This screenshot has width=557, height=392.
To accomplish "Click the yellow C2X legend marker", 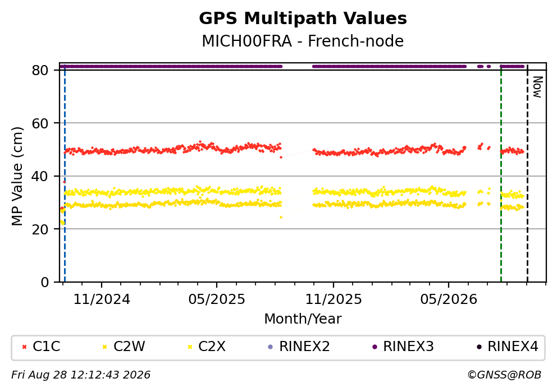I will 190,347.
